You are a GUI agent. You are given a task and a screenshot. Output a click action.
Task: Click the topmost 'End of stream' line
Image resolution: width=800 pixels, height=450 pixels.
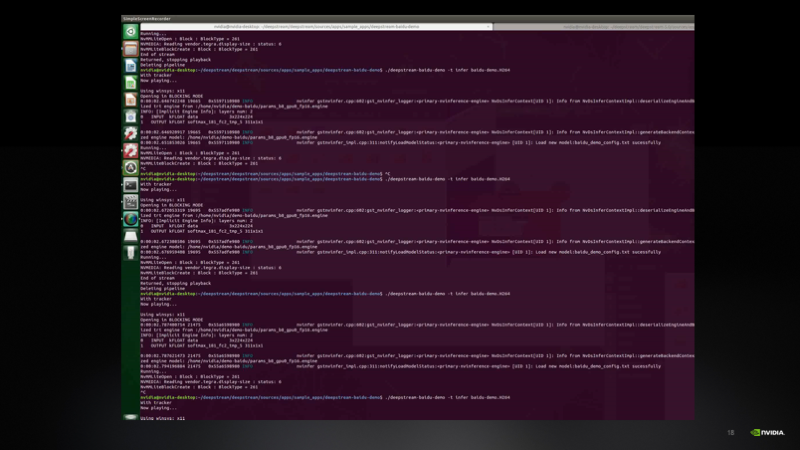pyautogui.click(x=158, y=55)
